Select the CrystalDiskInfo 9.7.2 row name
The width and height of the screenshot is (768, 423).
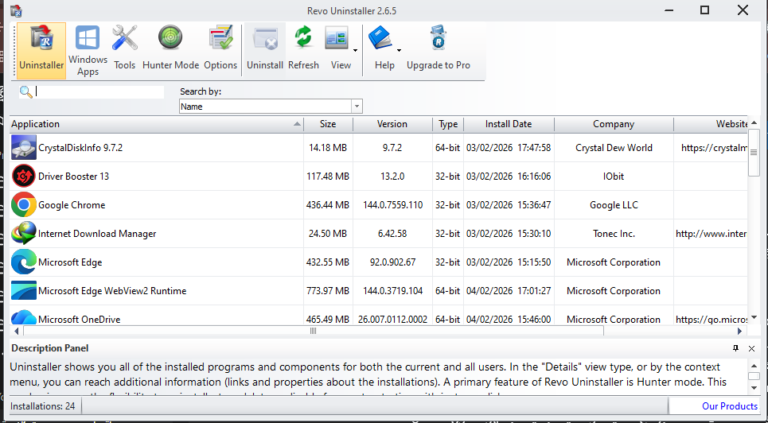coord(80,147)
